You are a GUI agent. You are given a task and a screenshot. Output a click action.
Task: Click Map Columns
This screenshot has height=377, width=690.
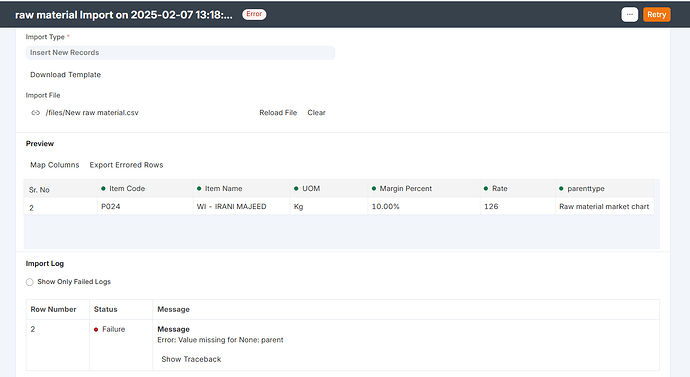point(55,165)
